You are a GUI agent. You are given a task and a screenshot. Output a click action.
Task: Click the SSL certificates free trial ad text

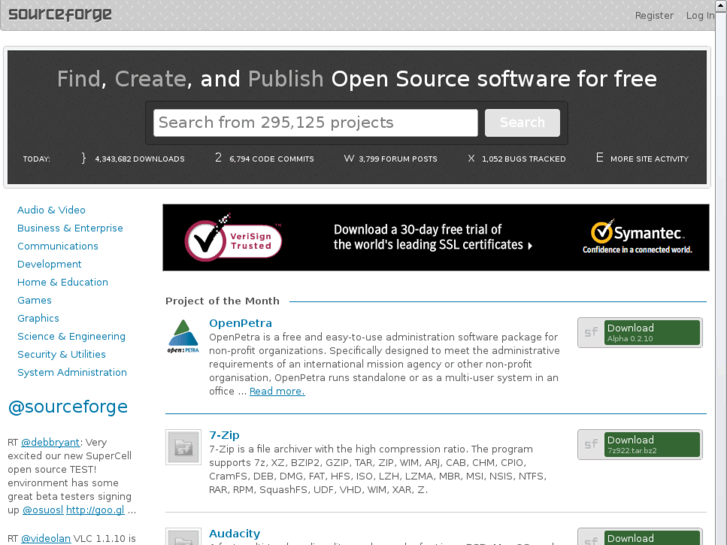433,237
